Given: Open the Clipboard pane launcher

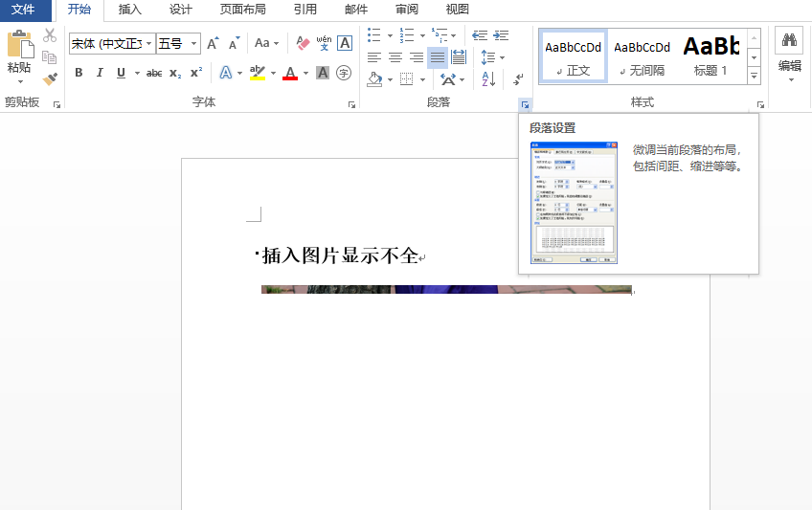Looking at the screenshot, I should (56, 105).
